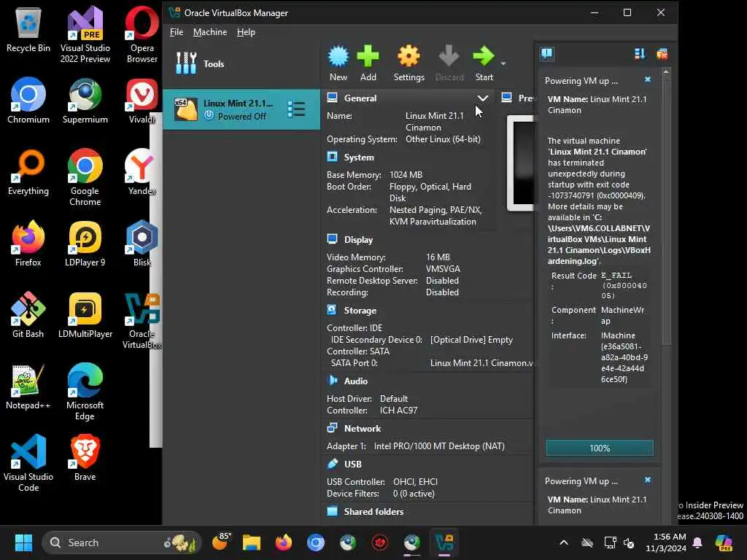Click the General section header
Viewport: 747px width, 560px height.
click(360, 98)
